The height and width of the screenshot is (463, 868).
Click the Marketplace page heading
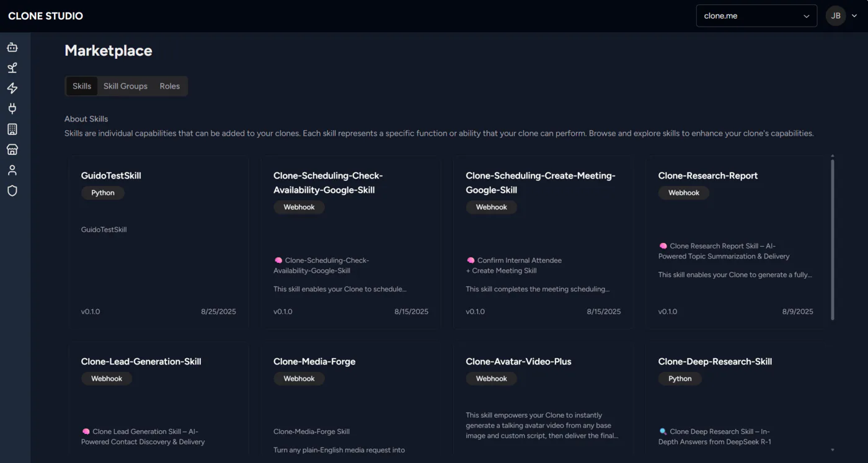pos(108,51)
